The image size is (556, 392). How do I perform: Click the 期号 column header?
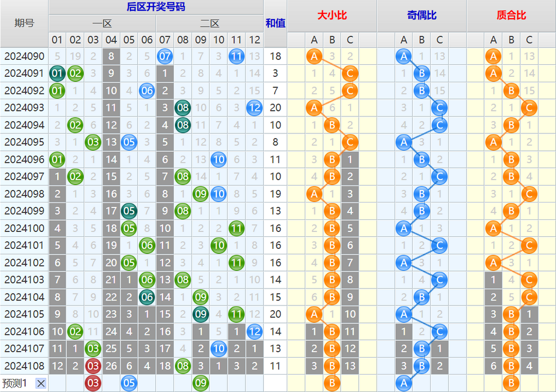point(24,23)
